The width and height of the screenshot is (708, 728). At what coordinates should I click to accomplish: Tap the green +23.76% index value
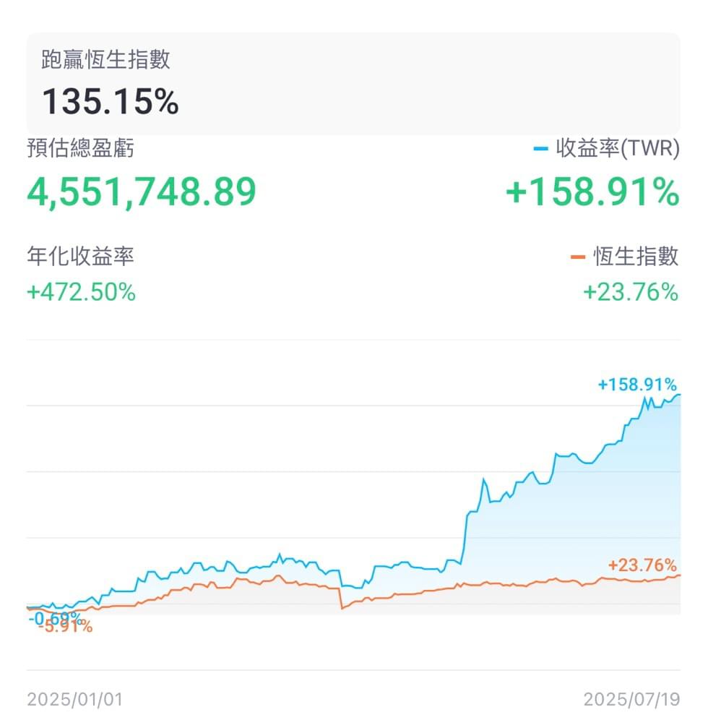631,293
